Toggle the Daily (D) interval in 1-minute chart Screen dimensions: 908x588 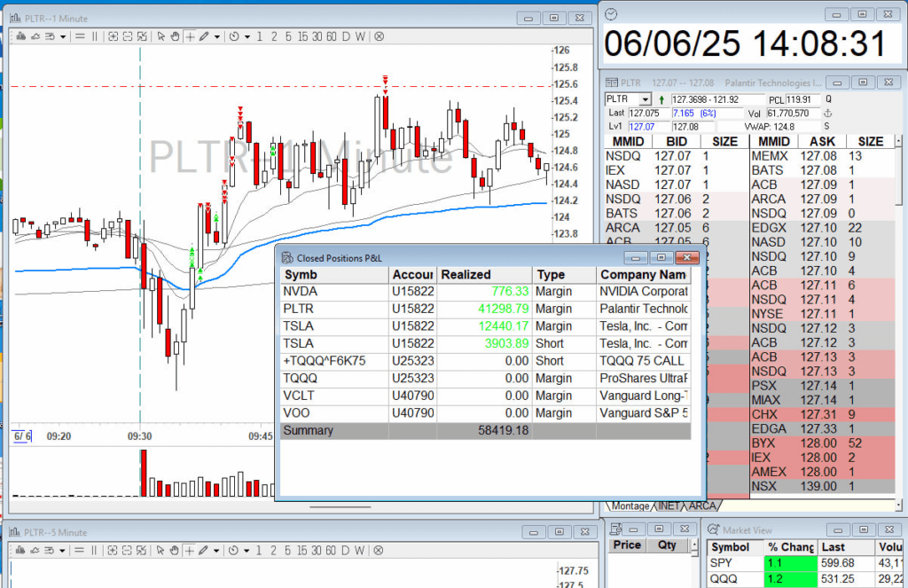coord(347,36)
